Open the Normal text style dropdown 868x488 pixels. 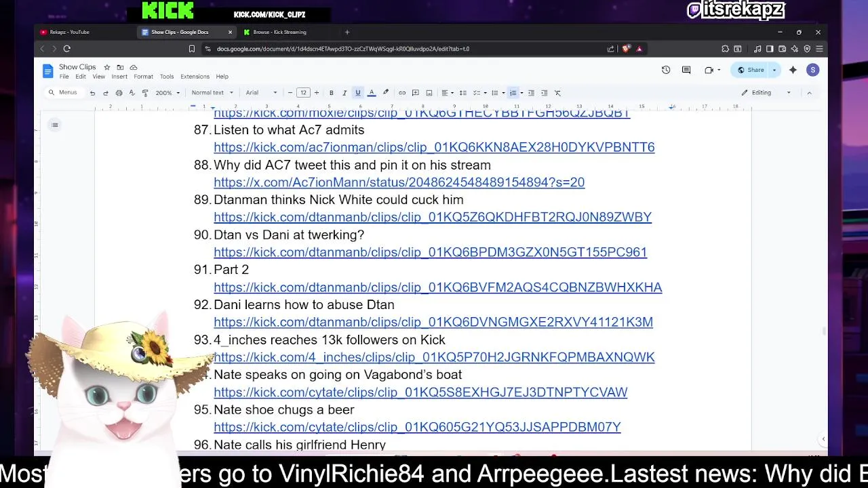pyautogui.click(x=212, y=93)
